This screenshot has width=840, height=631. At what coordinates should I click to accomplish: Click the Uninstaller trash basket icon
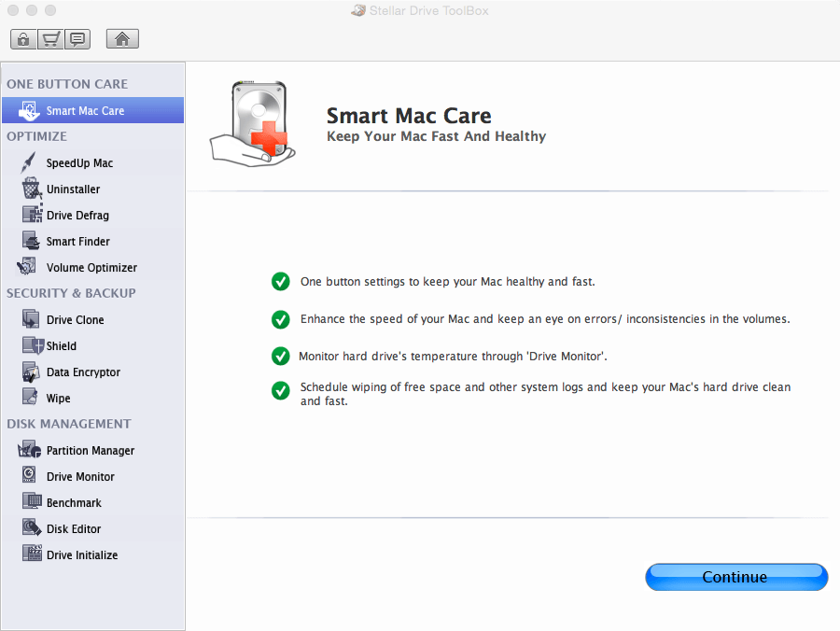(x=31, y=189)
